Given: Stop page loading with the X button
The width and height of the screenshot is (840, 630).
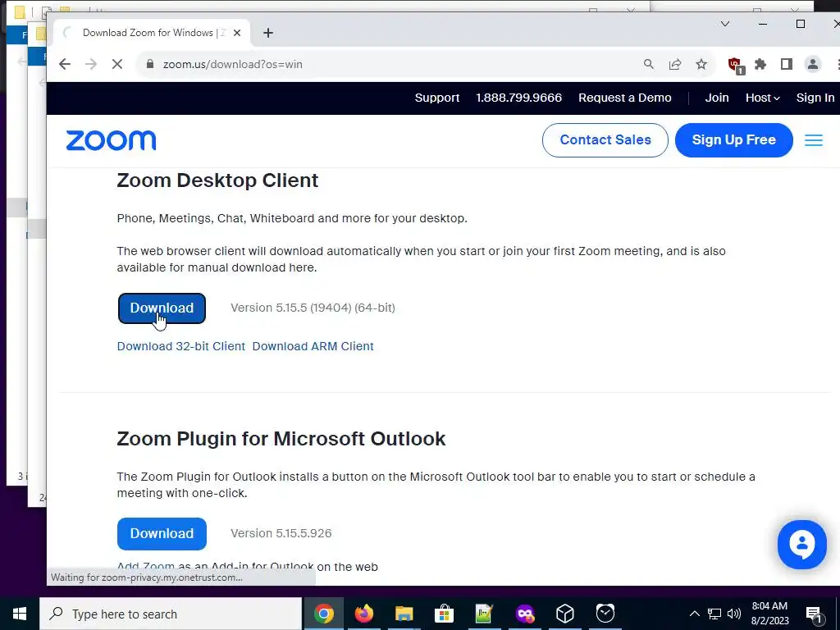Looking at the screenshot, I should (117, 64).
